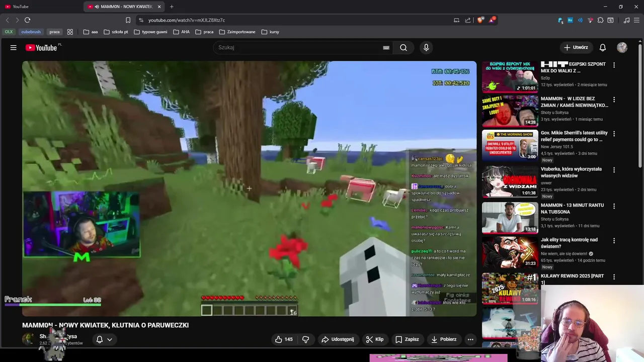Open the sidebar search panel icon
The width and height of the screenshot is (644, 362).
[x=610, y=20]
